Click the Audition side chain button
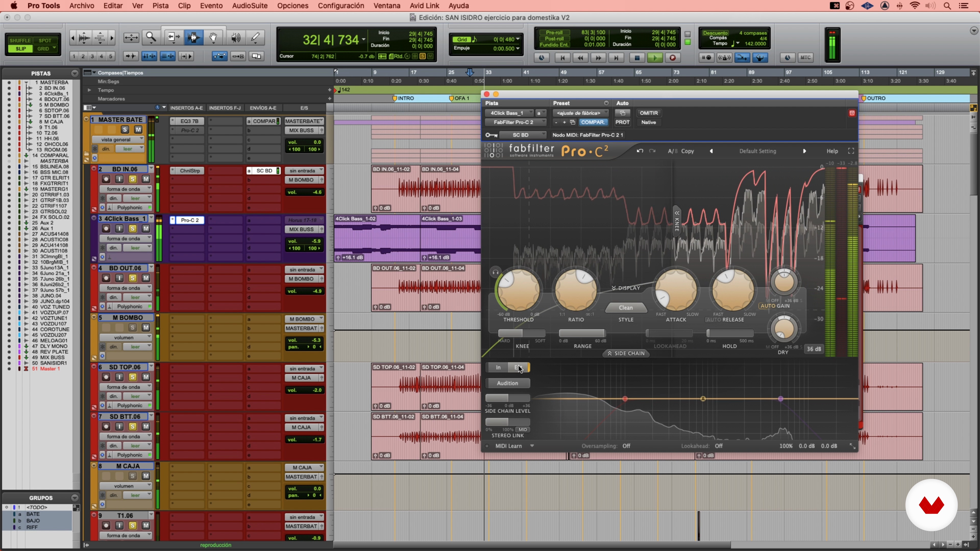Viewport: 980px width, 551px height. click(507, 383)
